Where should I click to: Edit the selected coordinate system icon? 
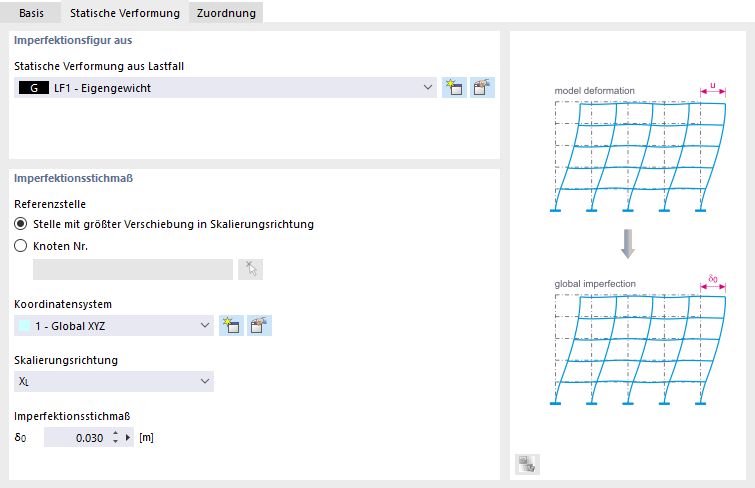coord(260,325)
